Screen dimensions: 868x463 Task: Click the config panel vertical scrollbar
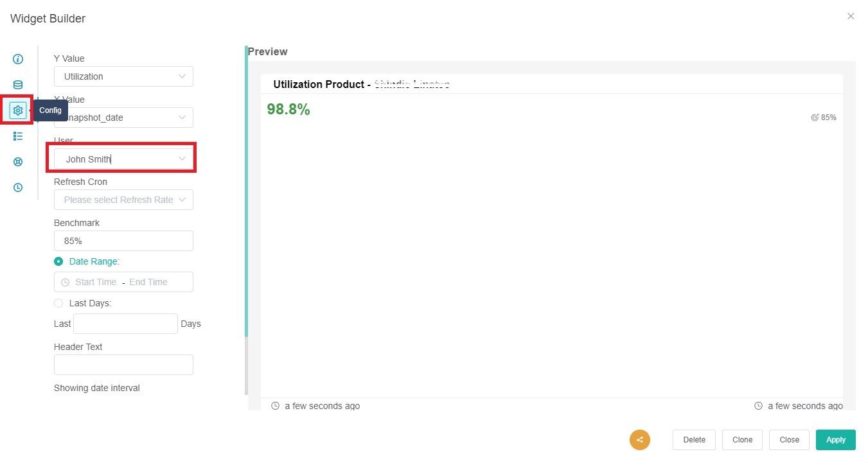246,193
